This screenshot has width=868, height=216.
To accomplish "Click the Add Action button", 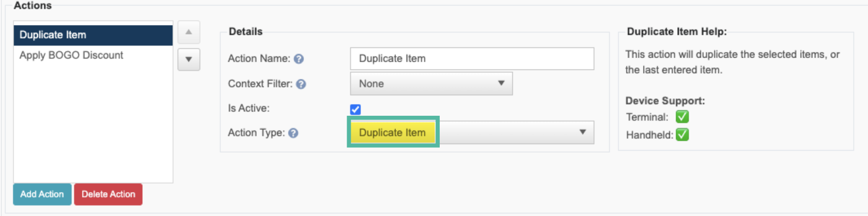I will click(x=42, y=194).
